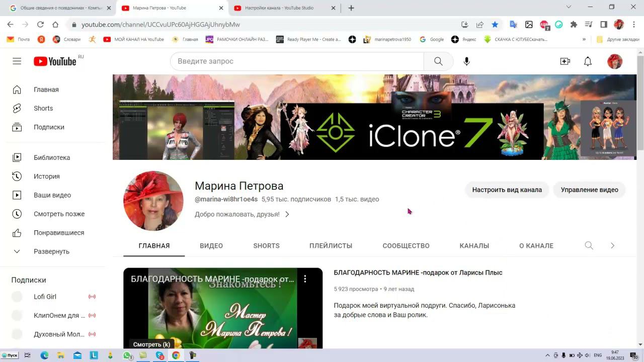Image resolution: width=644 pixels, height=362 pixels.
Task: Switch to the SHORTS channel tab
Action: click(266, 246)
